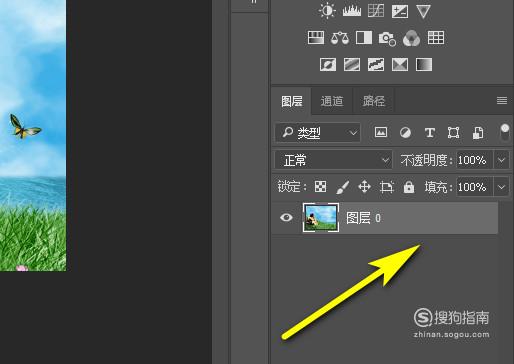Add a Selective Color adjustment
The height and width of the screenshot is (364, 514).
click(x=400, y=64)
